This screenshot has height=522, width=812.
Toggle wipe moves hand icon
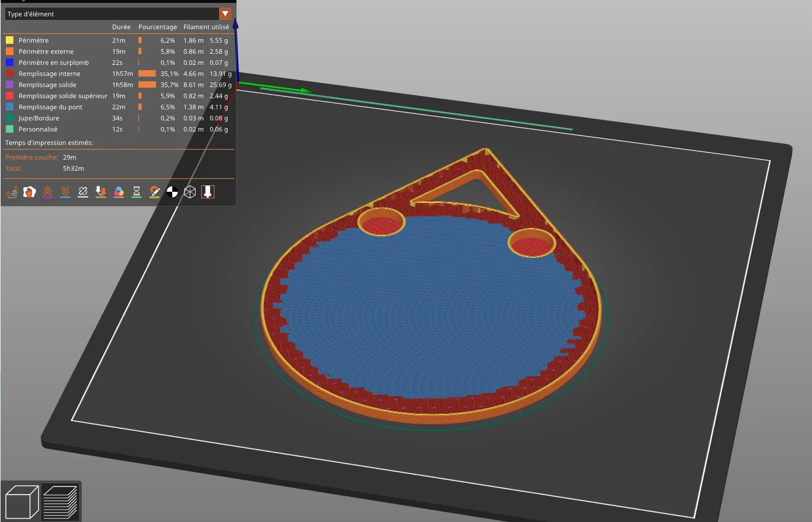click(x=30, y=192)
